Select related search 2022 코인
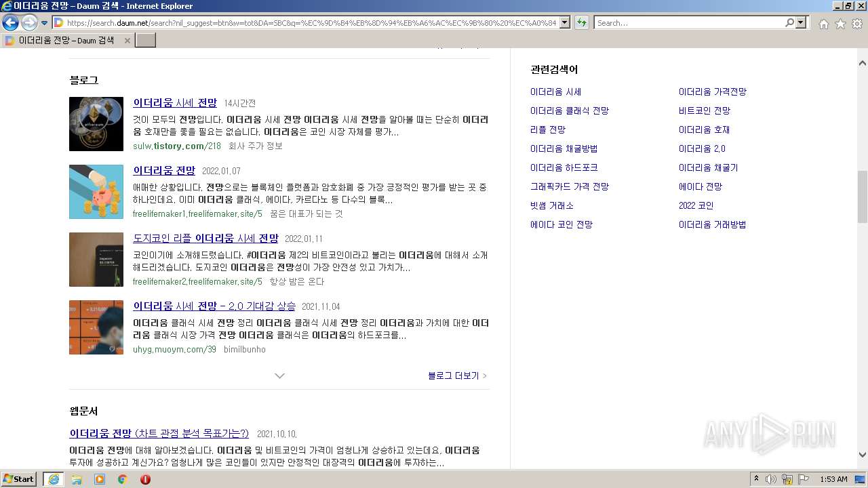The height and width of the screenshot is (488, 868). [696, 205]
